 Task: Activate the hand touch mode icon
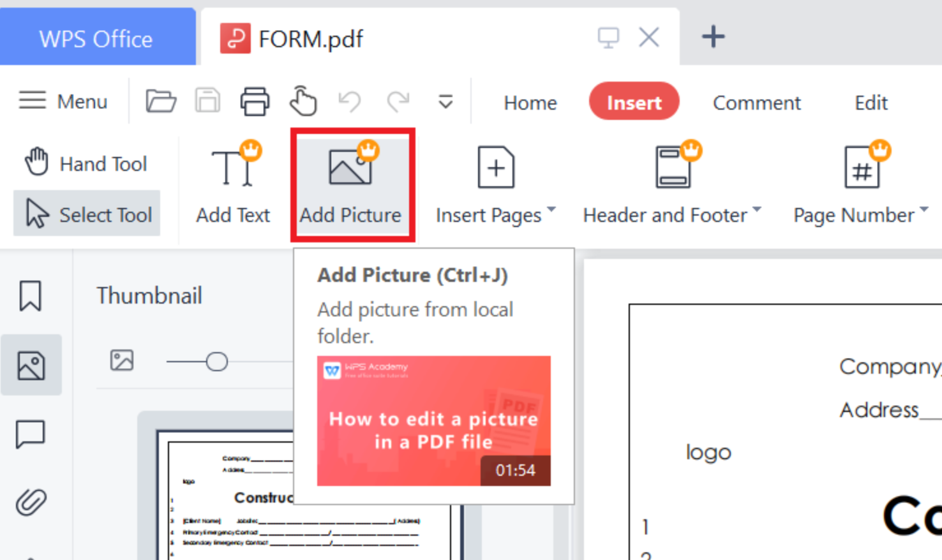[x=303, y=101]
